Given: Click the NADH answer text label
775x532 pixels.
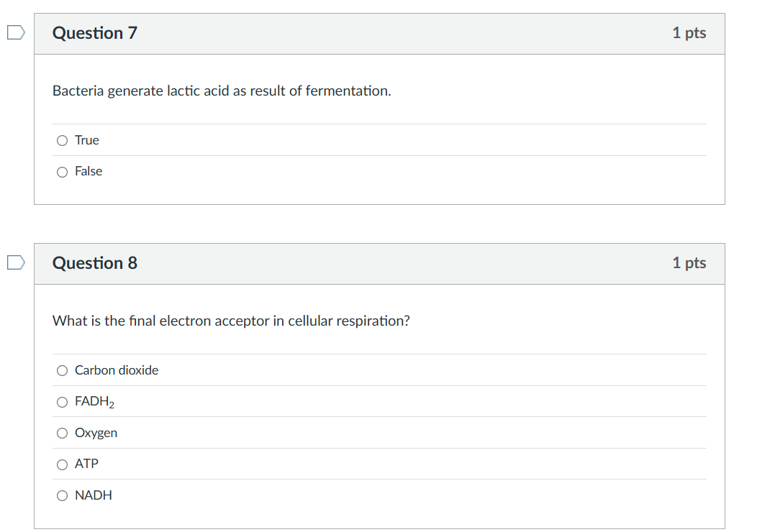Looking at the screenshot, I should pyautogui.click(x=94, y=495).
